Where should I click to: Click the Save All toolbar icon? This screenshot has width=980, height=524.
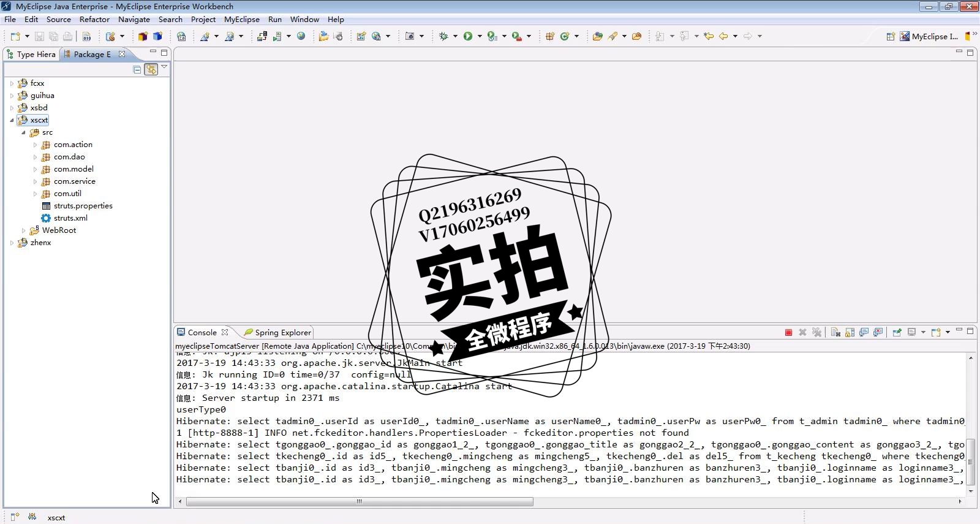pos(53,36)
